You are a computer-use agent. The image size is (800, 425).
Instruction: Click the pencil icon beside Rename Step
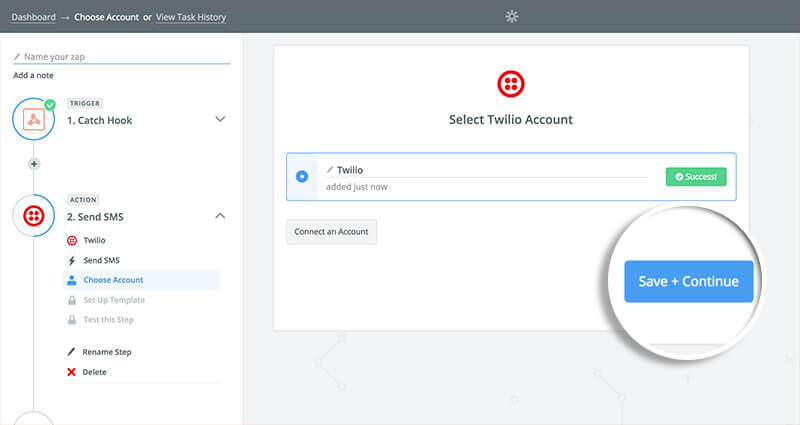pos(71,352)
